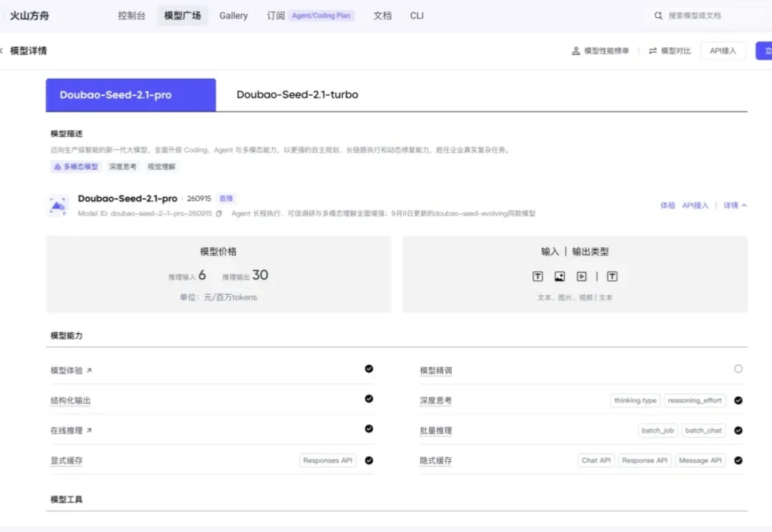The height and width of the screenshot is (532, 772).
Task: Click the batch_job tag
Action: click(658, 430)
